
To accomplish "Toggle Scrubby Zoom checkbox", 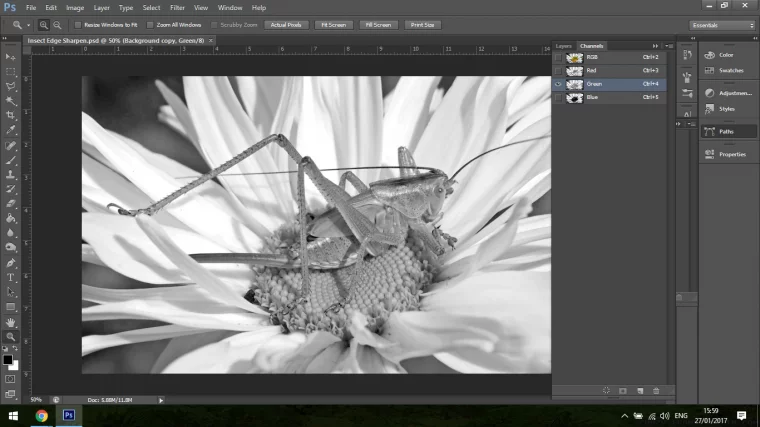I will [x=214, y=25].
